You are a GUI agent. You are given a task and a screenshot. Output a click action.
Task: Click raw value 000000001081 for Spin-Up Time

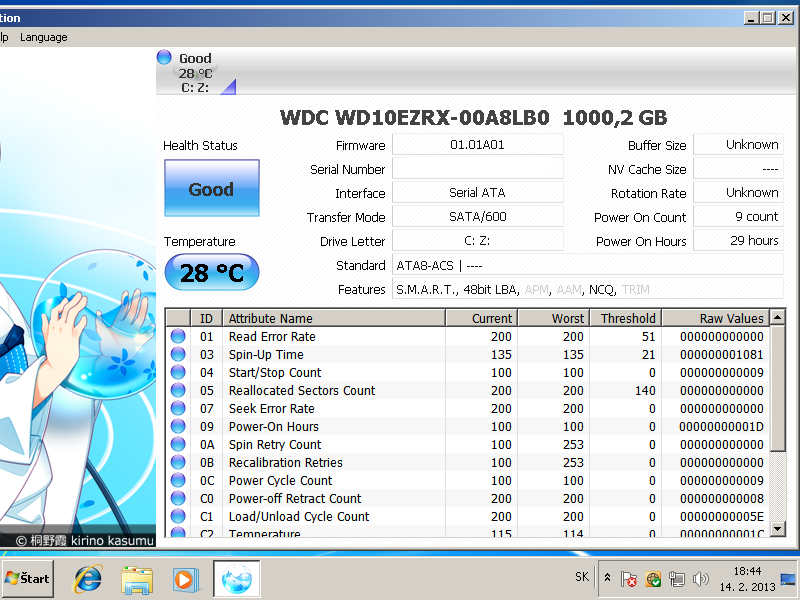[721, 355]
